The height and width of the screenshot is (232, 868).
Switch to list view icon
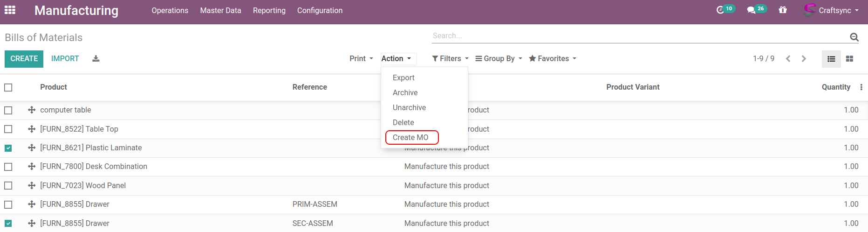click(831, 59)
